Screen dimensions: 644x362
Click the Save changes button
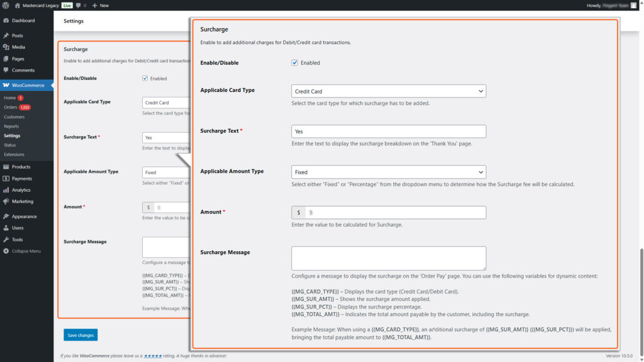click(80, 335)
